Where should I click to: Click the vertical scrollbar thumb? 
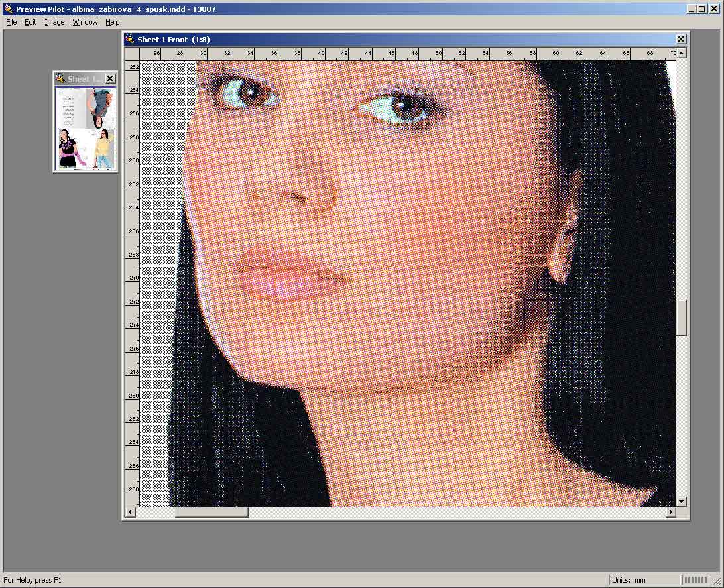[681, 318]
